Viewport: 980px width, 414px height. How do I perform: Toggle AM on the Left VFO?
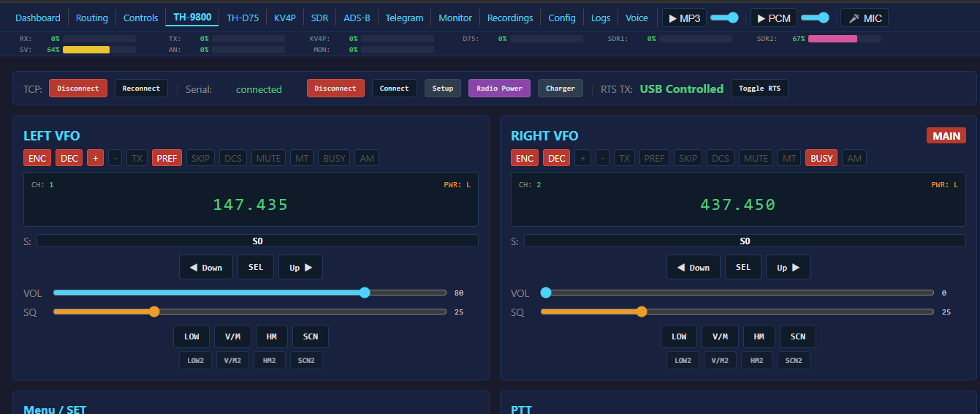coord(367,158)
